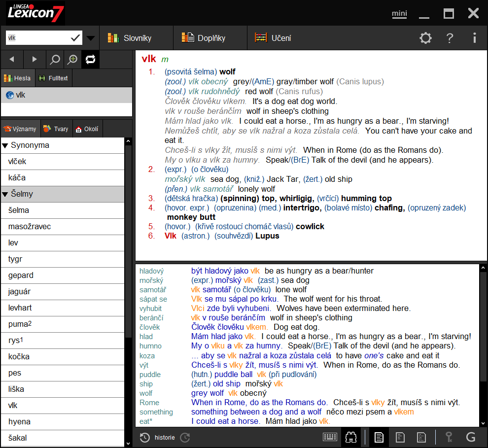Click the left list scroll-down arrow
Viewport: 488px width, 448px height.
[x=128, y=444]
